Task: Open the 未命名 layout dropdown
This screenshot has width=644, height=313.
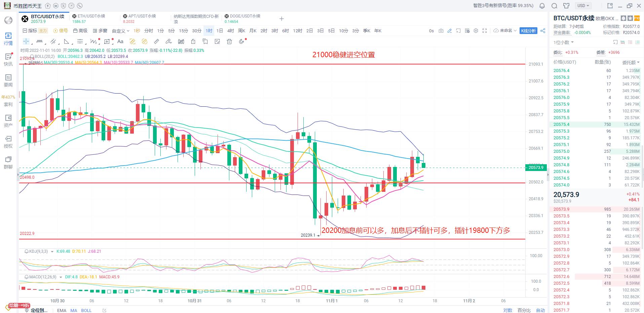Action: click(x=505, y=31)
